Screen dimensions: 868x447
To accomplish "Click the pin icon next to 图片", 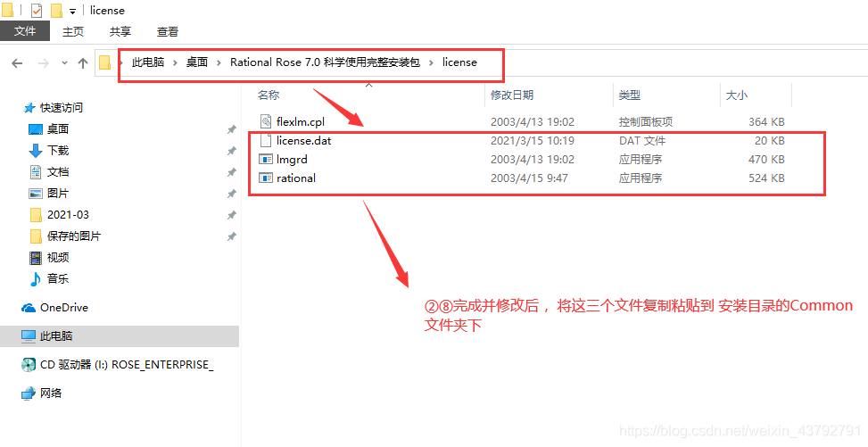I will pyautogui.click(x=231, y=194).
